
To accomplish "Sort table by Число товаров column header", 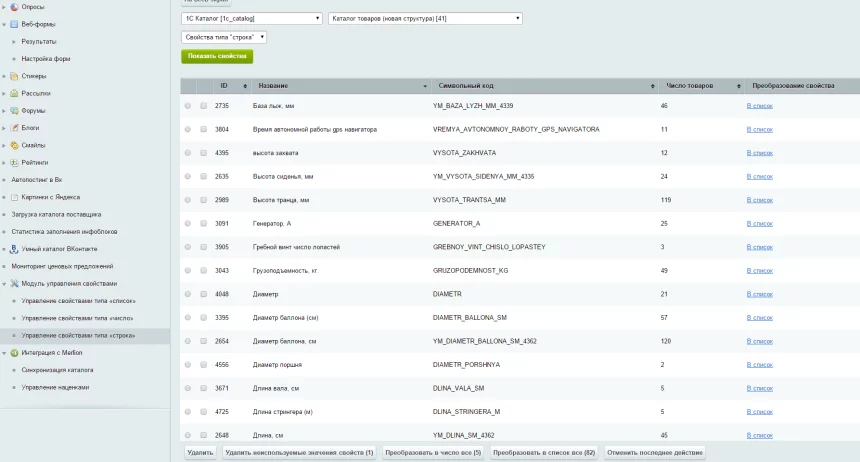I will pos(690,86).
